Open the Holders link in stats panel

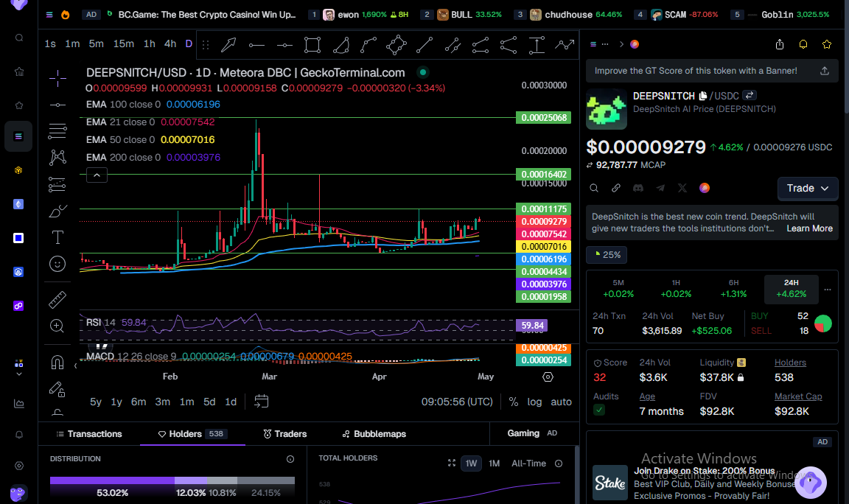(790, 362)
